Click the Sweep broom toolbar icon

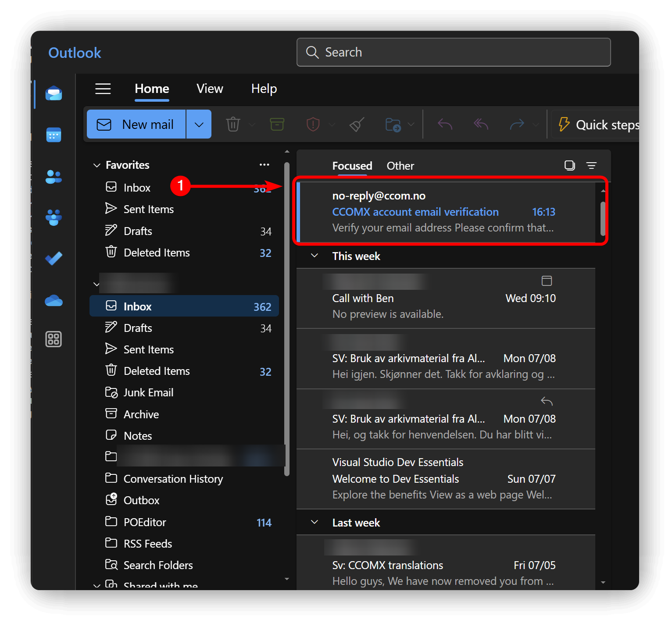[x=357, y=125]
